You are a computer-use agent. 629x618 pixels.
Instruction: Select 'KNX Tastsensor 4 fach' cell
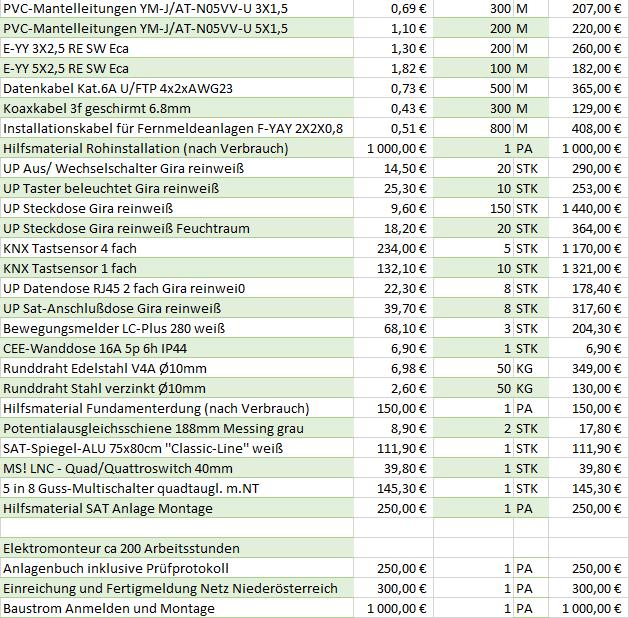(x=177, y=249)
